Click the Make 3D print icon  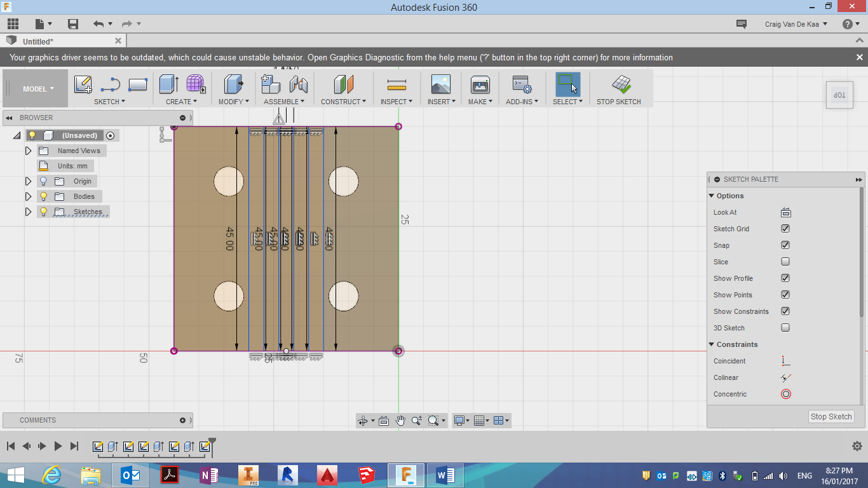click(x=480, y=84)
